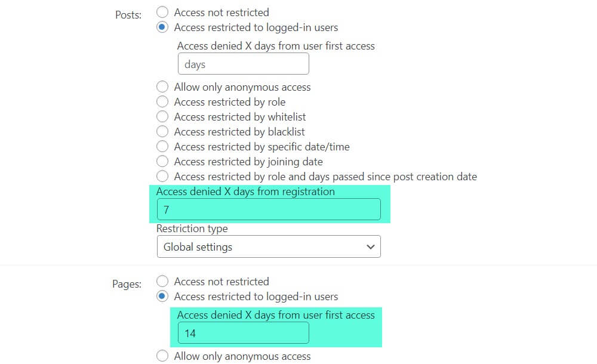The image size is (597, 364).
Task: Focus the days-from-registration field containing 7
Action: pyautogui.click(x=268, y=210)
